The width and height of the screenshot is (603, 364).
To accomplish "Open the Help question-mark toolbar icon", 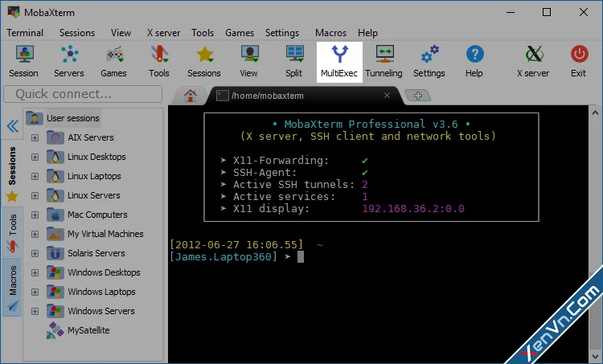I will (x=474, y=62).
